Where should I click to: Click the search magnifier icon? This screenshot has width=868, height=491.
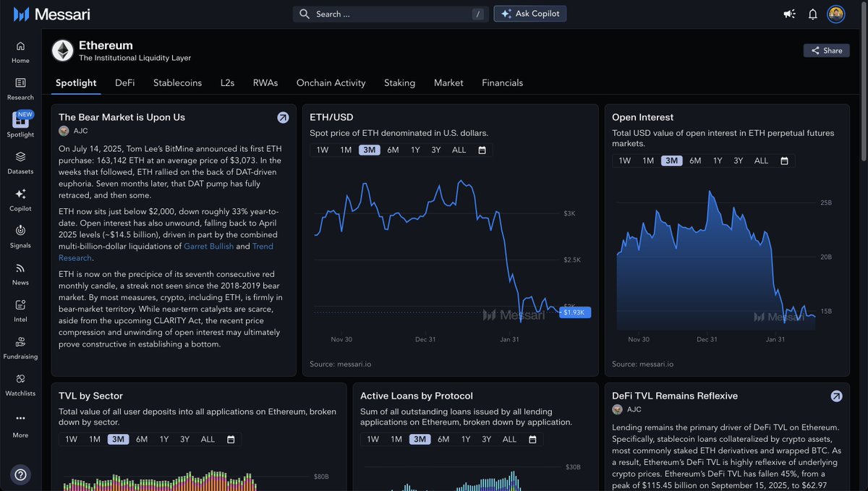click(x=305, y=14)
